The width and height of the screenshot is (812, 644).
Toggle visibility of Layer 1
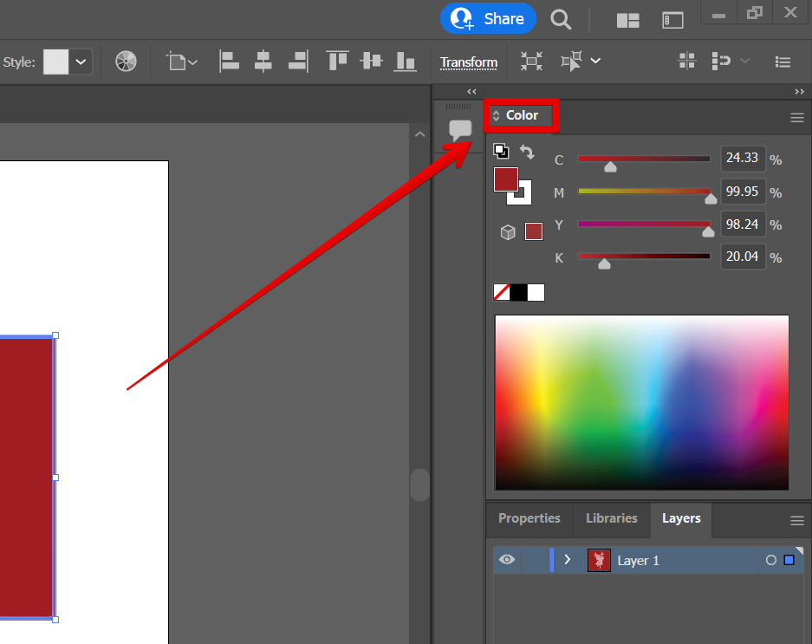tap(507, 560)
